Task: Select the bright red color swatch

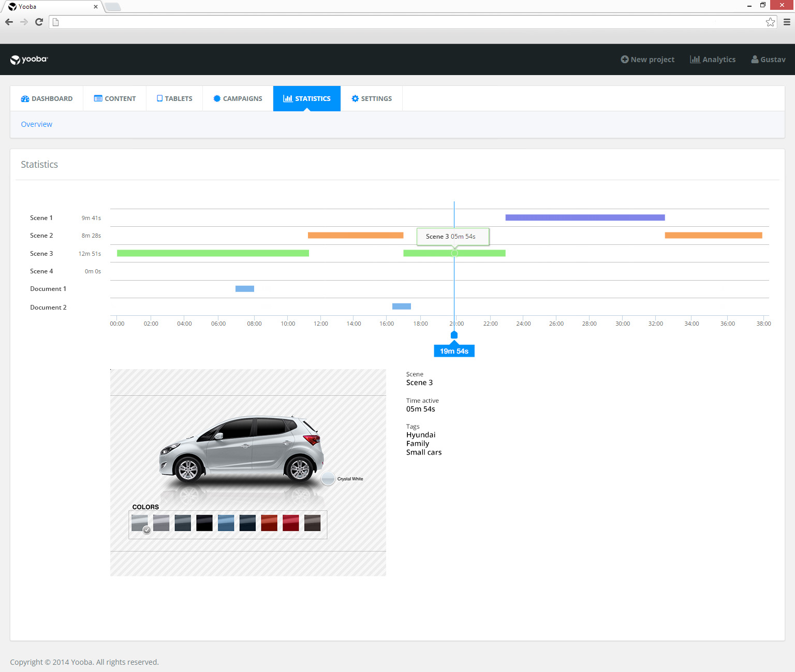Action: pyautogui.click(x=291, y=523)
